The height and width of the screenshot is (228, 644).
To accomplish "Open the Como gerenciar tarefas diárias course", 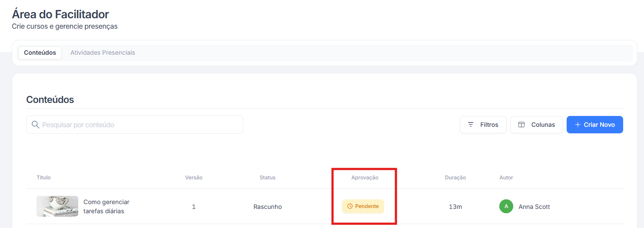I will [x=106, y=207].
